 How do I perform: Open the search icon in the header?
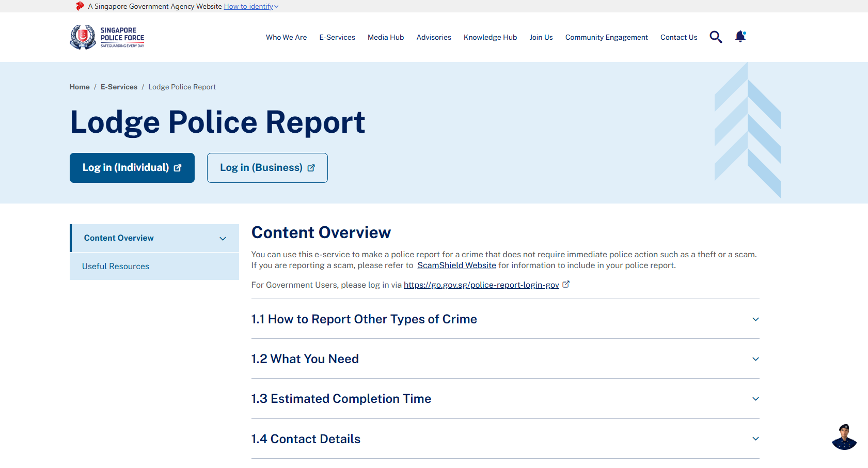pyautogui.click(x=716, y=37)
